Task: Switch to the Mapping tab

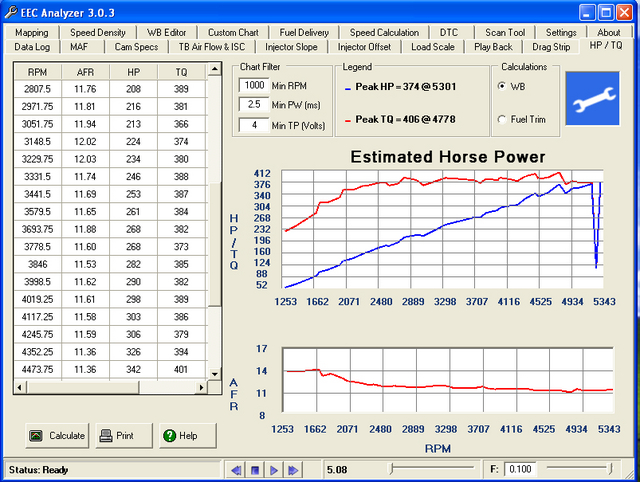Action: [31, 32]
